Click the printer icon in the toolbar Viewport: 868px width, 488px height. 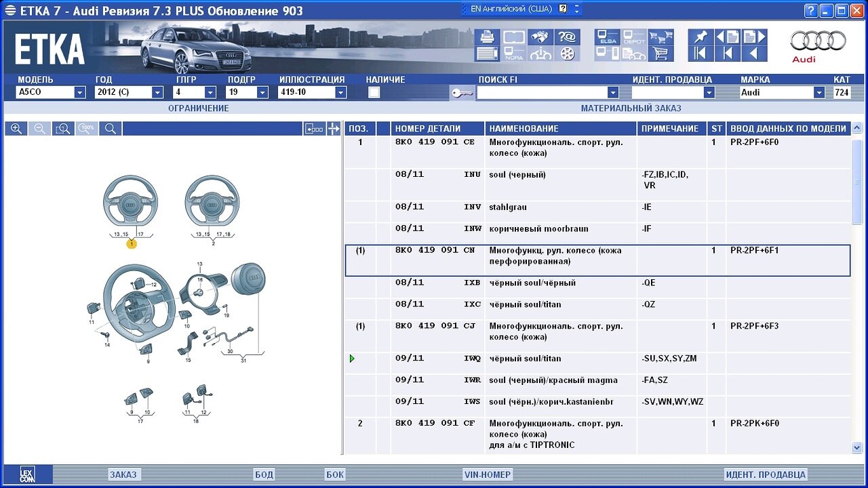tap(488, 37)
